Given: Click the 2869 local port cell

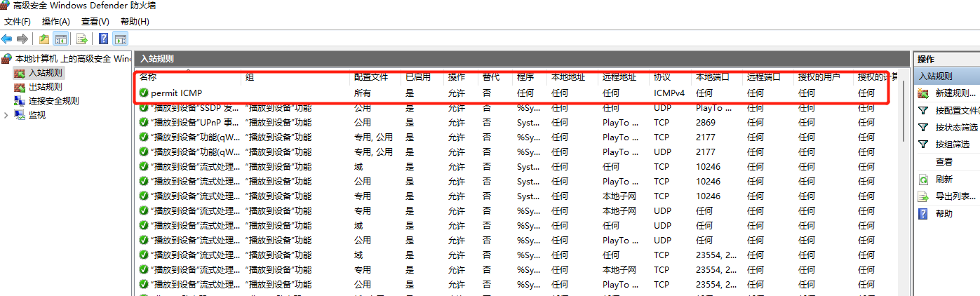Looking at the screenshot, I should [x=705, y=122].
